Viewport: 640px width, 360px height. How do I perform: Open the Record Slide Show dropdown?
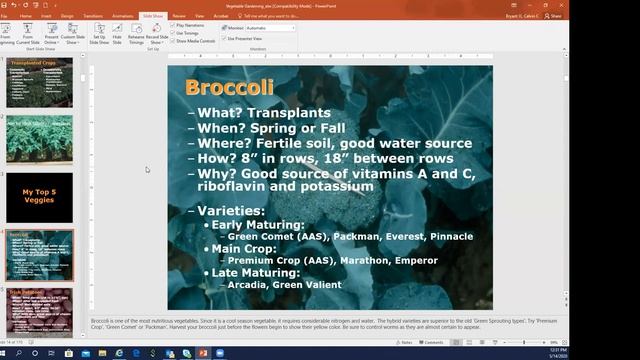pos(157,34)
